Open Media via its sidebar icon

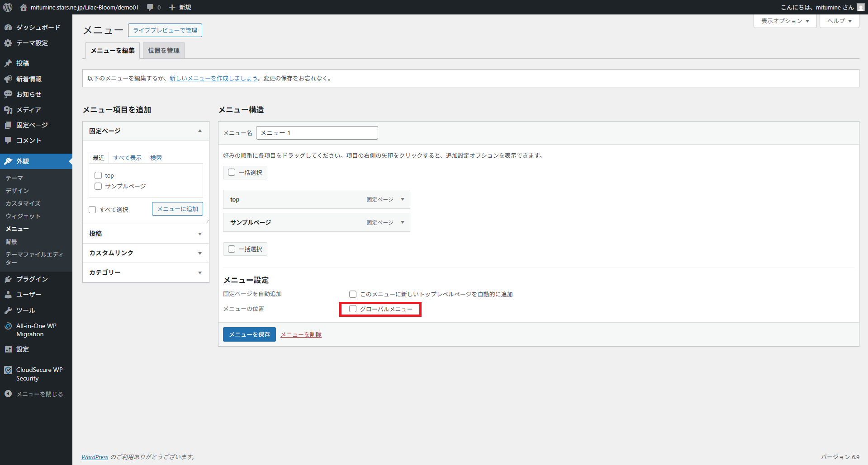click(x=8, y=110)
